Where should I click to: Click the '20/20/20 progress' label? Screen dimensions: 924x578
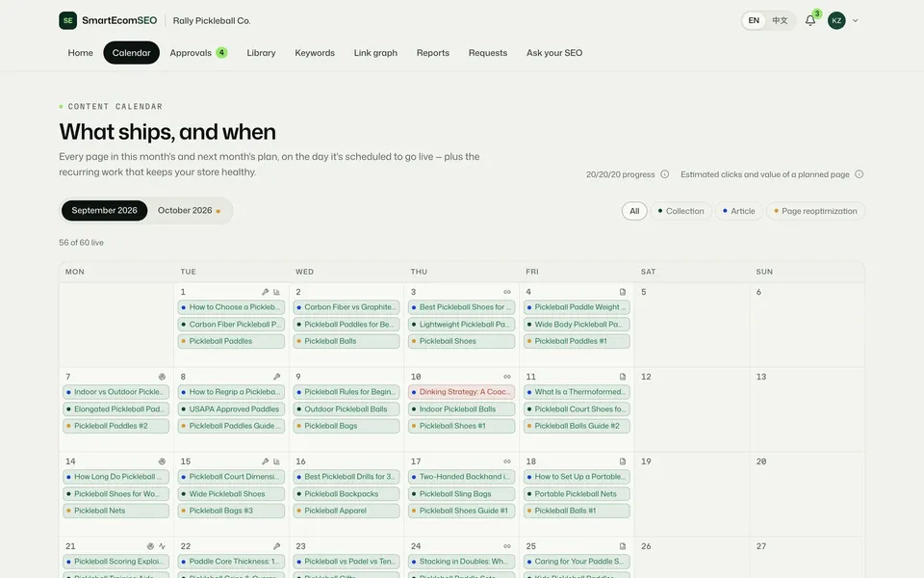pyautogui.click(x=621, y=174)
